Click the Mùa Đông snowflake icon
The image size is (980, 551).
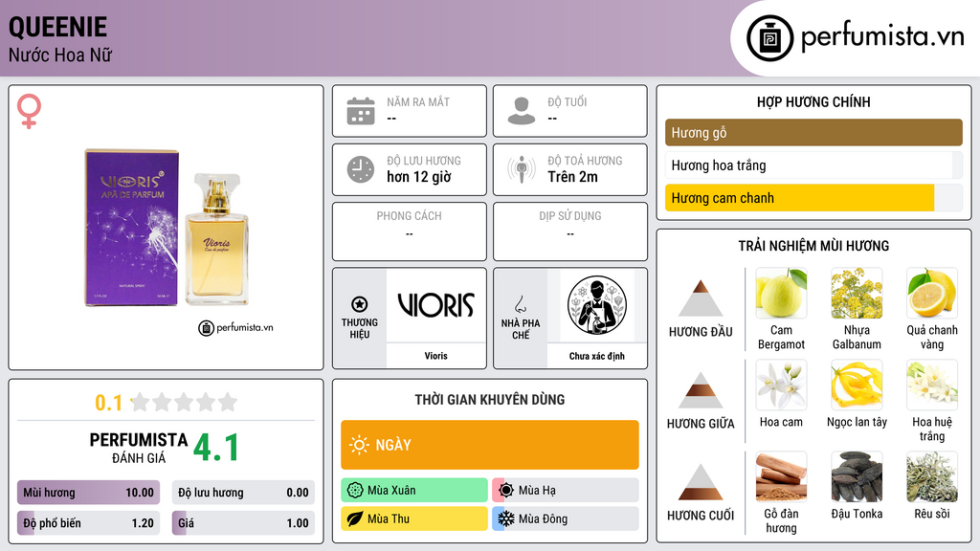(x=506, y=518)
